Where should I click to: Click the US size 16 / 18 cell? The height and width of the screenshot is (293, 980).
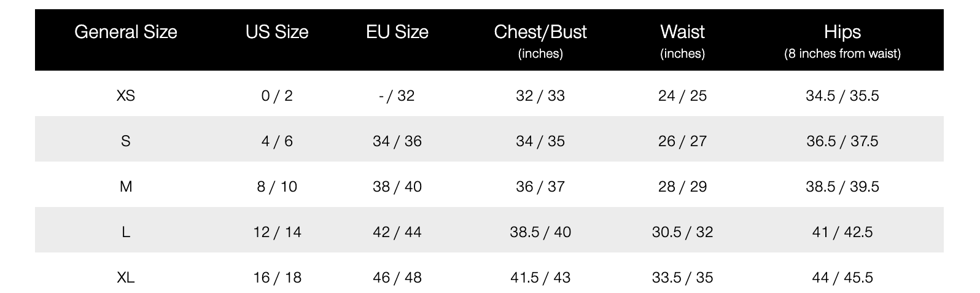click(x=277, y=278)
